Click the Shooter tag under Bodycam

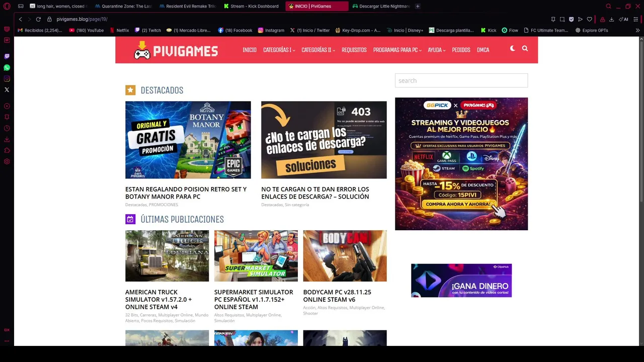click(310, 313)
